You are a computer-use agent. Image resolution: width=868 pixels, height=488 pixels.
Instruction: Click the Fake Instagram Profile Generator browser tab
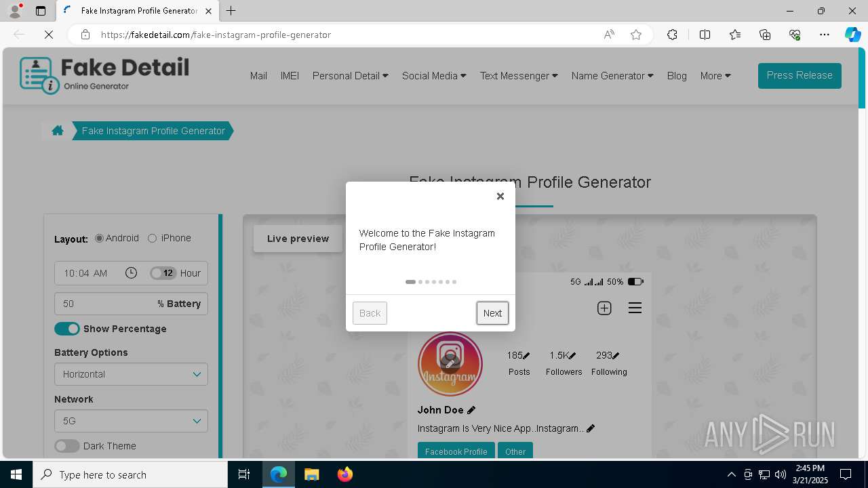[x=138, y=11]
